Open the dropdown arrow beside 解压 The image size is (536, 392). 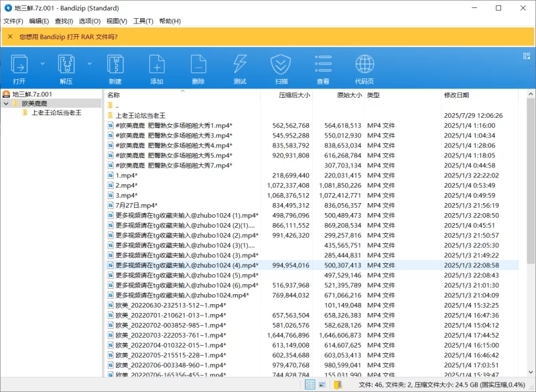click(x=90, y=64)
